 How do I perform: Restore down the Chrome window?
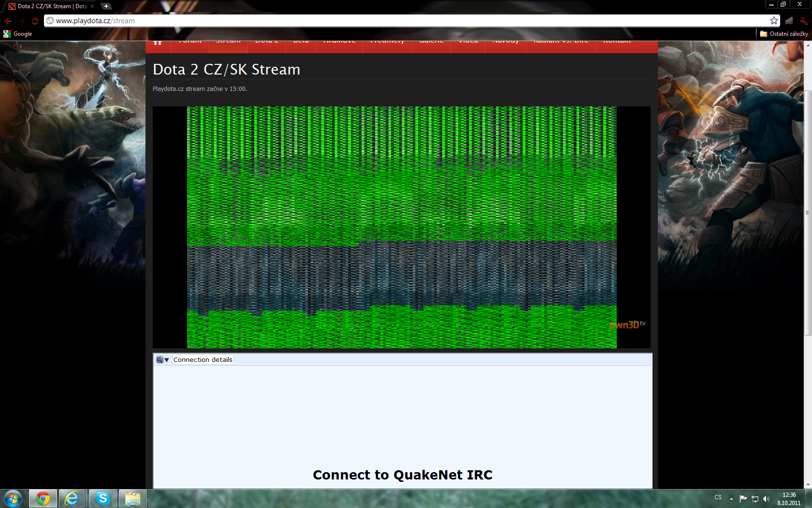click(783, 4)
